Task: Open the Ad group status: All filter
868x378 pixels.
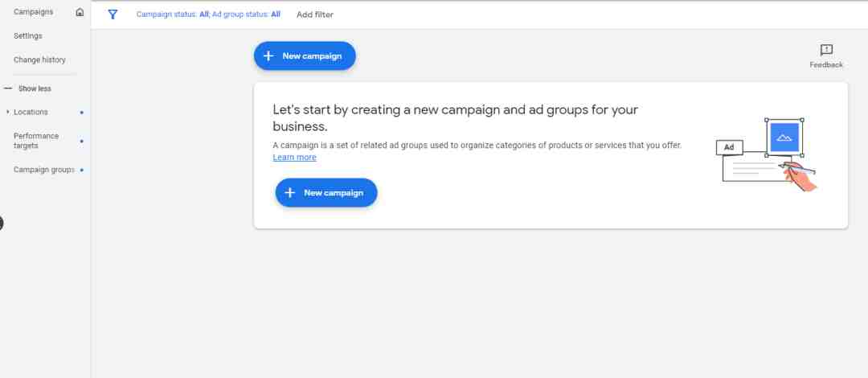Action: coord(247,14)
